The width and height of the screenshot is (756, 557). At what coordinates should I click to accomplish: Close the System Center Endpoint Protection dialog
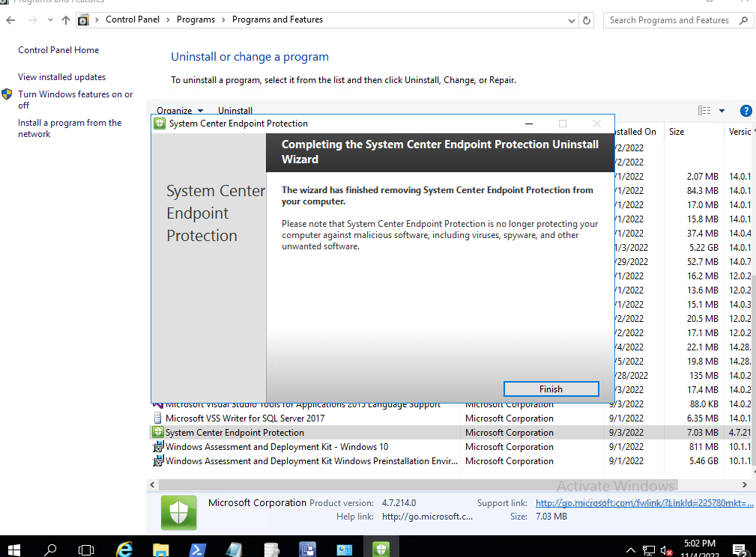597,124
